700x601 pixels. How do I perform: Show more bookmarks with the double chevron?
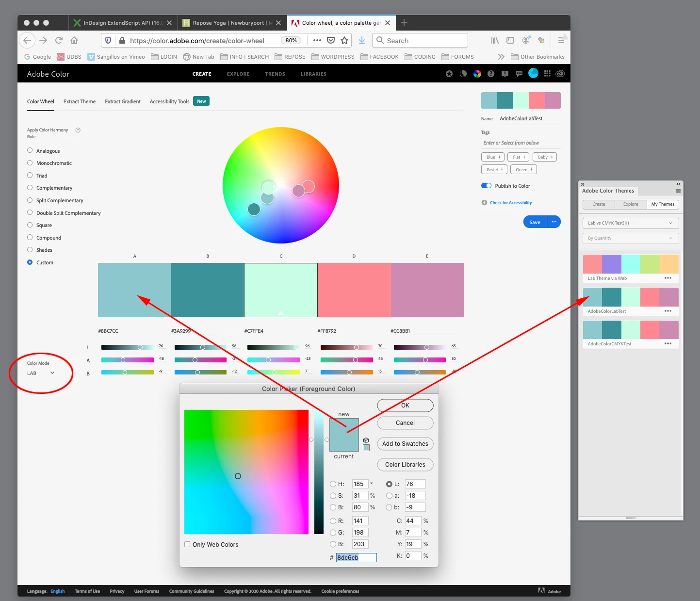pyautogui.click(x=501, y=57)
